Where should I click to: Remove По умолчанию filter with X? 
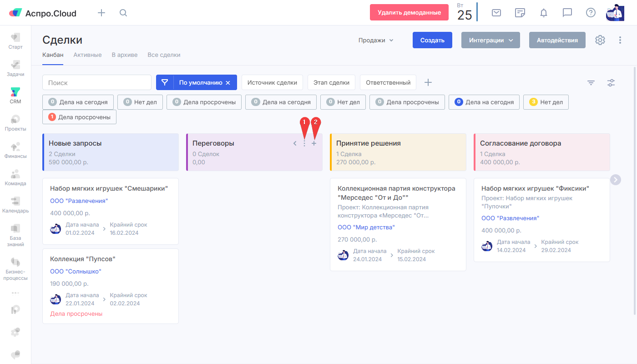228,83
